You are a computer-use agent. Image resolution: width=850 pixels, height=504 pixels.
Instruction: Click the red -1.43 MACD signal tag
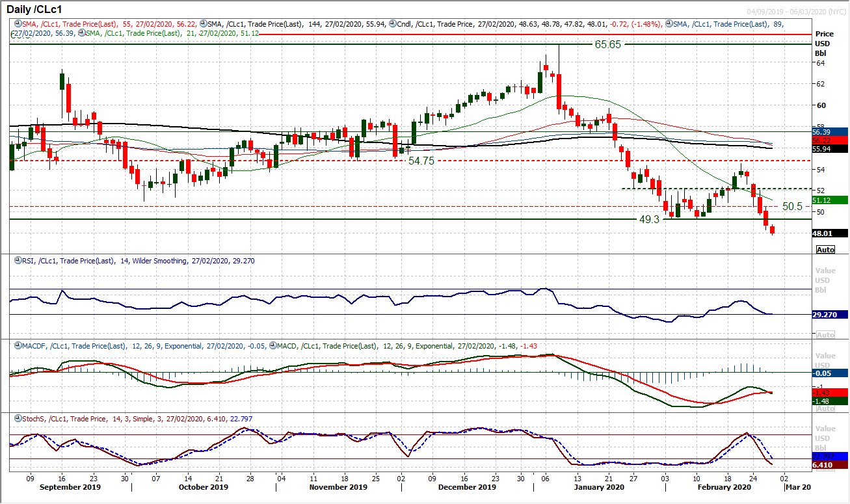tap(830, 393)
